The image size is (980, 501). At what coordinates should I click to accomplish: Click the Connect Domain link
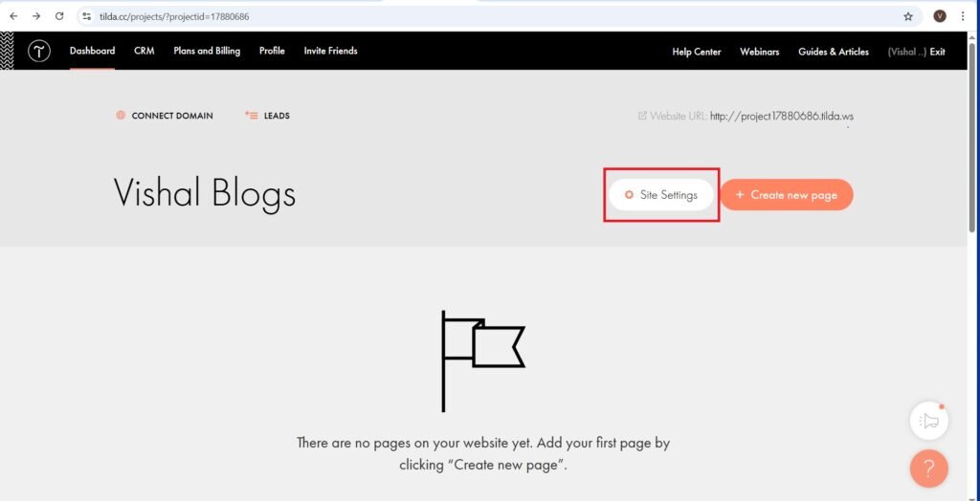[172, 116]
